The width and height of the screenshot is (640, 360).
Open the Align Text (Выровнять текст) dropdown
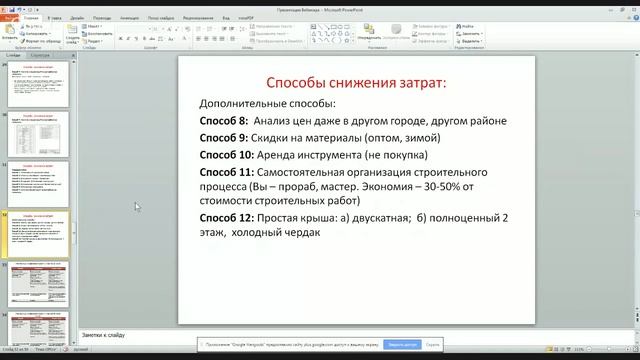click(x=269, y=33)
